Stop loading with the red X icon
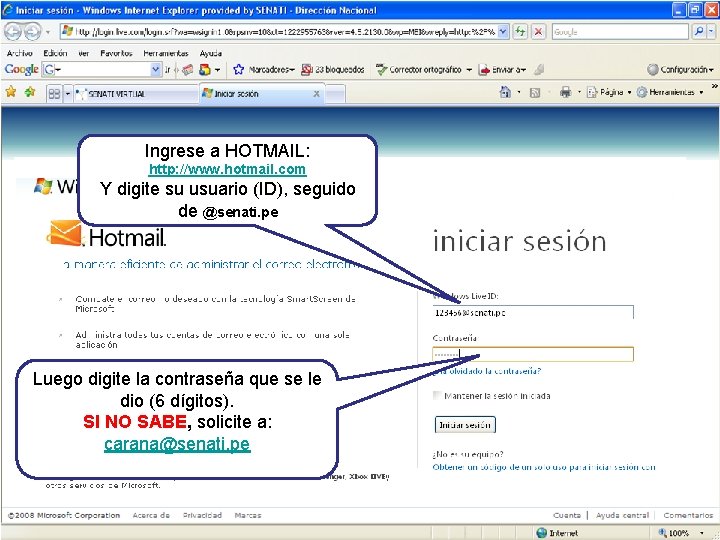The image size is (720, 540). pyautogui.click(x=538, y=31)
